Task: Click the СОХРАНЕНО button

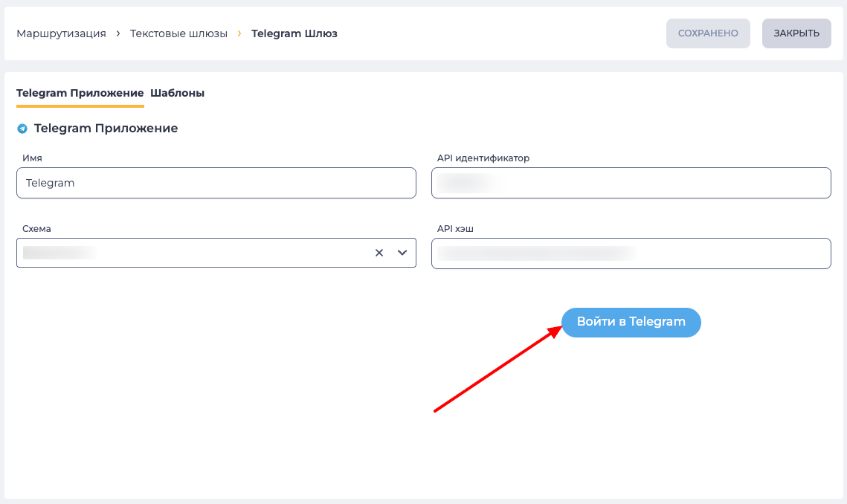Action: 708,33
